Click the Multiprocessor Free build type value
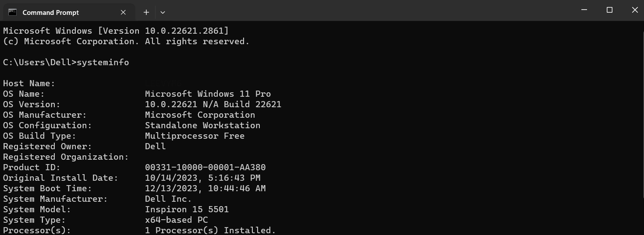Screen dimensions: 644x235 [195, 136]
